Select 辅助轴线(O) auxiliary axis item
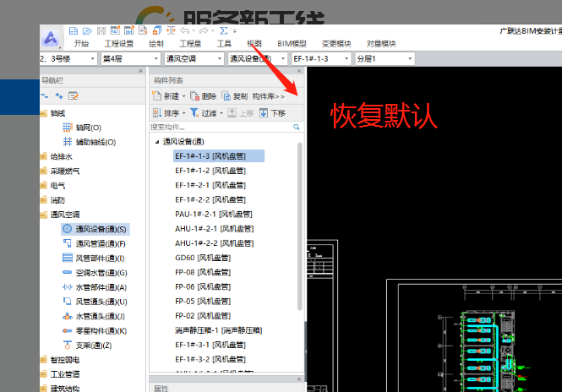This screenshot has height=392, width=562. [x=90, y=142]
